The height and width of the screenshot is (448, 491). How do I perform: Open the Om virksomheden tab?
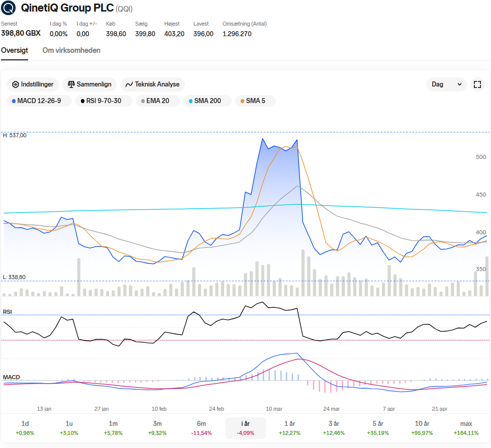point(71,50)
